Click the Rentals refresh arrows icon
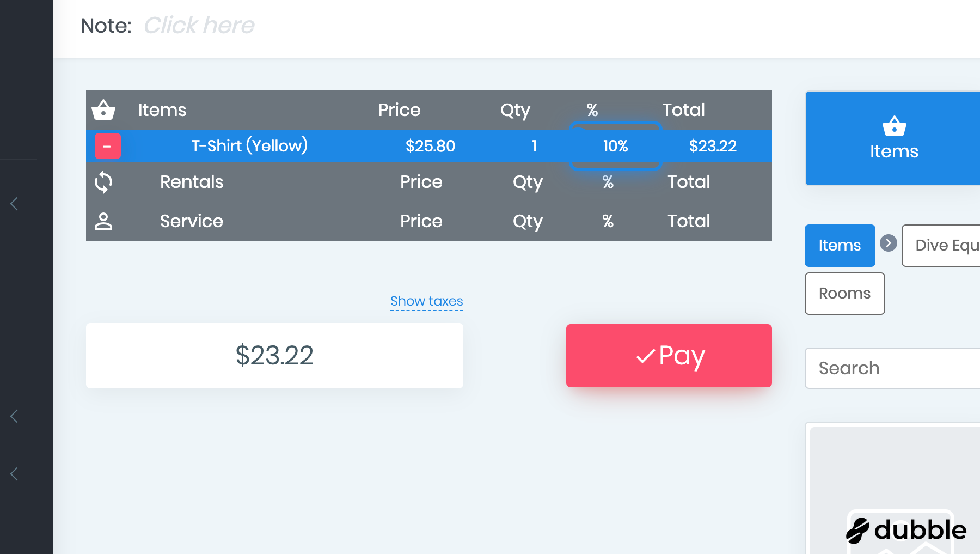 click(103, 182)
